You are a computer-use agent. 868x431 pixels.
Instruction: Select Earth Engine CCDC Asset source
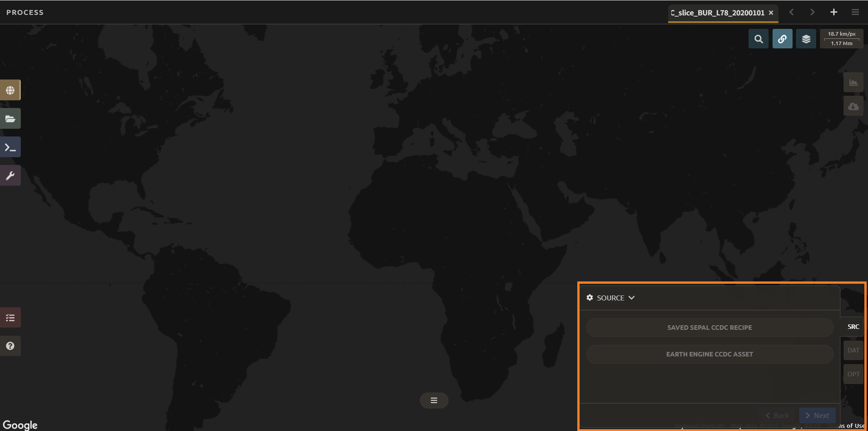pyautogui.click(x=709, y=354)
